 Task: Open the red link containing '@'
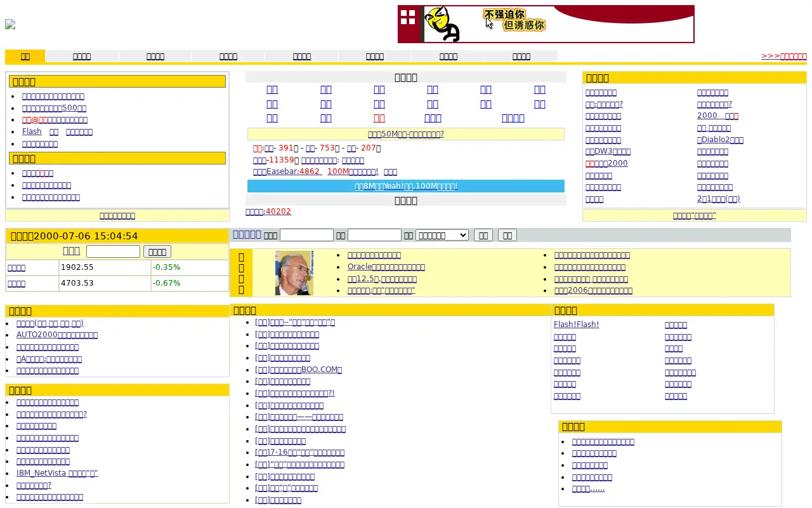tap(55, 119)
